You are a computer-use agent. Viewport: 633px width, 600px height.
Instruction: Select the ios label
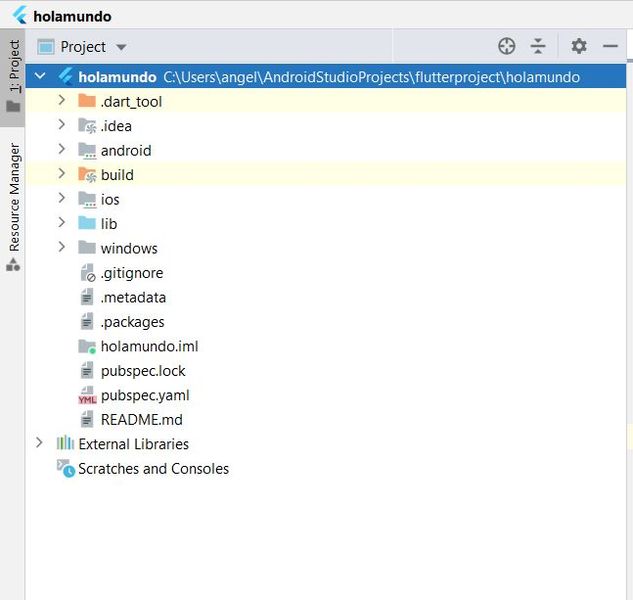(x=110, y=199)
